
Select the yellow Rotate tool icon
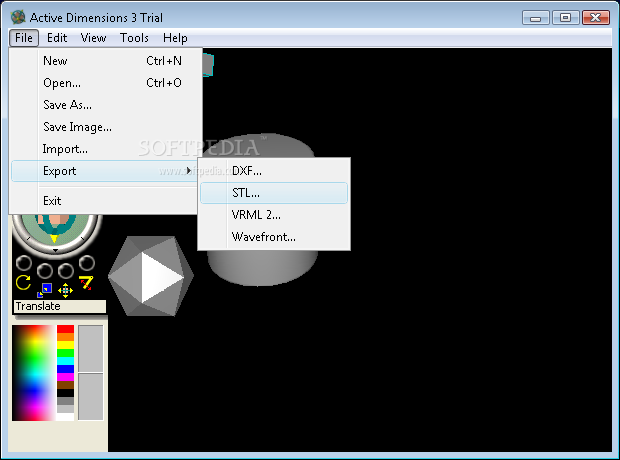(x=23, y=282)
